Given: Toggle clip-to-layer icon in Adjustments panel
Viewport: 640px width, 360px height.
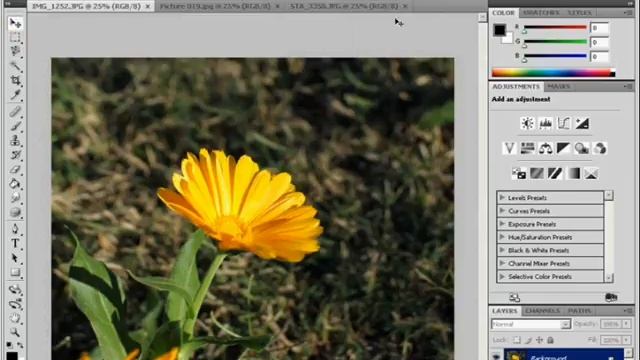Looking at the screenshot, I should point(611,297).
